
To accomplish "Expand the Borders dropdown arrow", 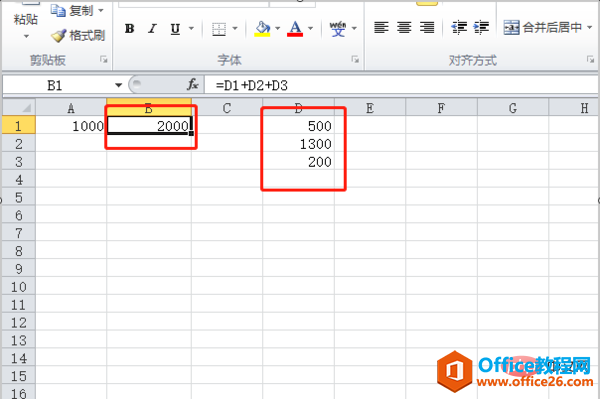I will point(235,28).
